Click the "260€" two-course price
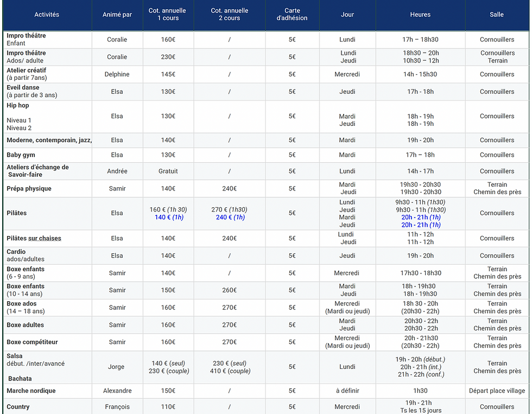Image resolution: width=532 pixels, height=414 pixels. pyautogui.click(x=230, y=290)
